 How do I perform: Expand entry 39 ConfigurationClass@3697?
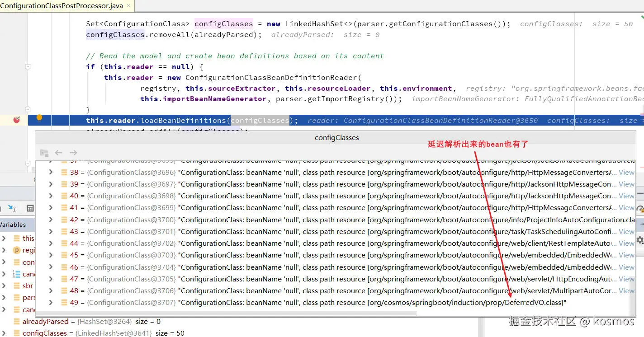[x=51, y=184]
